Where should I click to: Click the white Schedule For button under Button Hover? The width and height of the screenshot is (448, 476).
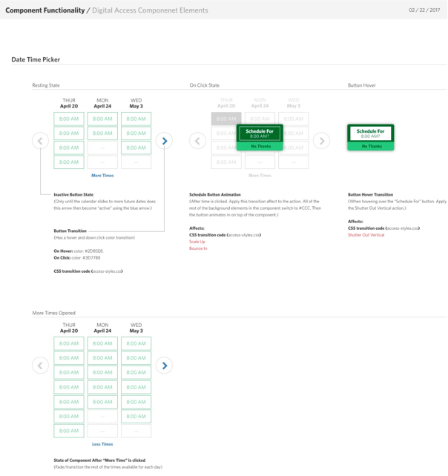(x=371, y=133)
